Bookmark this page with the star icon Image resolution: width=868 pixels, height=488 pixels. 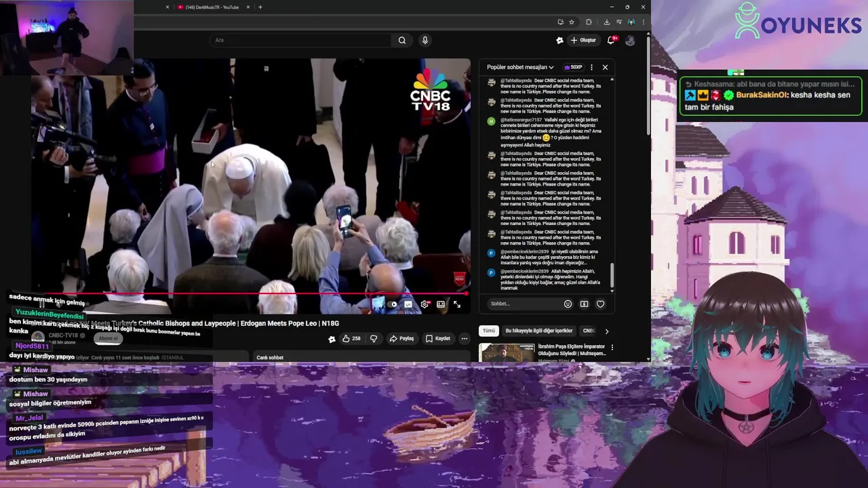[x=572, y=22]
